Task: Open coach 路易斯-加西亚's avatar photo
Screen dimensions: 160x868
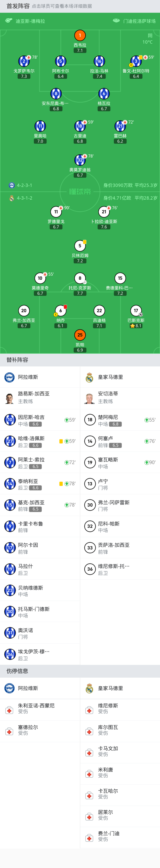Action: [10, 398]
